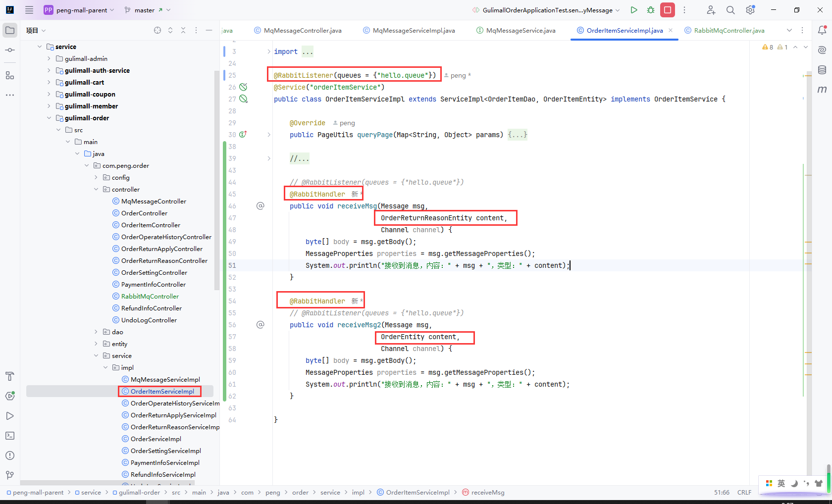Expand all in project tree

coord(170,30)
